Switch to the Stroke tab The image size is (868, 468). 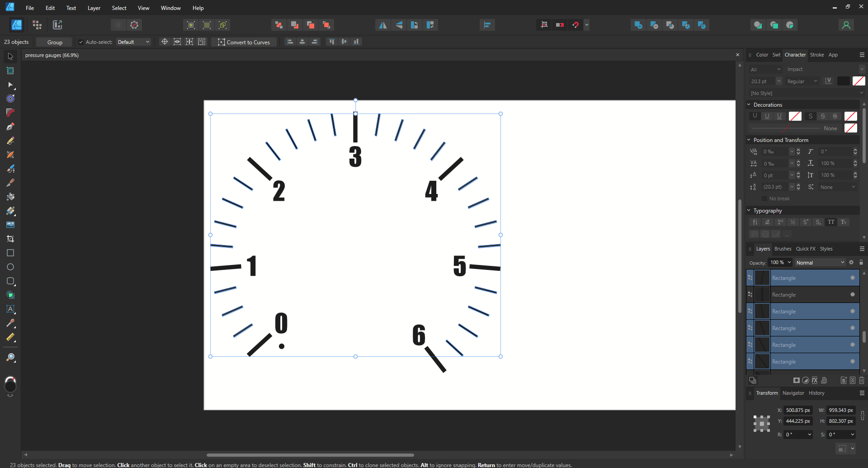click(817, 55)
